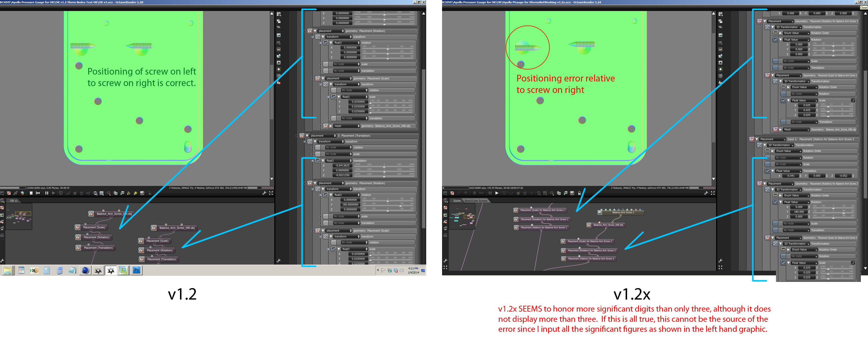The image size is (868, 344).
Task: Click fullscreen icon in left render toolbar
Action: click(x=271, y=193)
